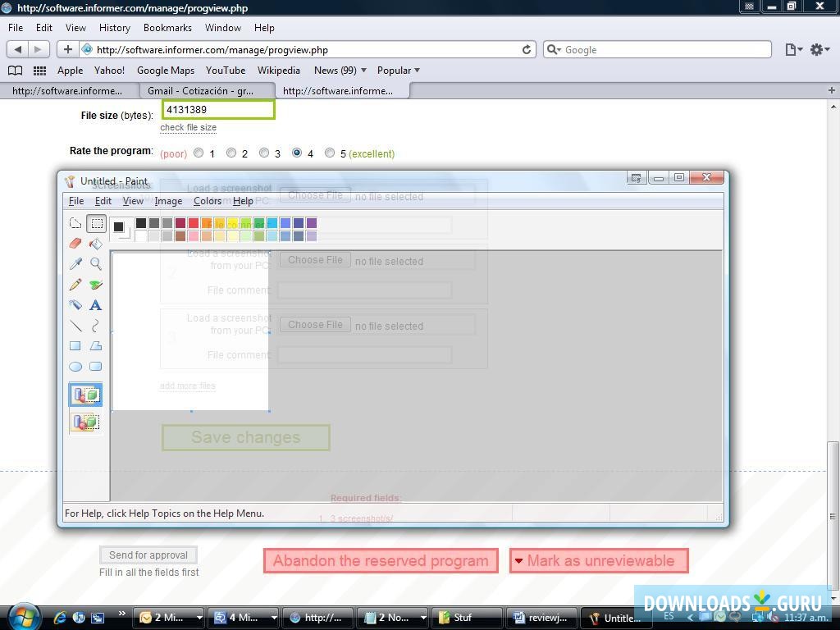Switch to the Stuf taskbar window
This screenshot has height=630, width=840.
467,618
